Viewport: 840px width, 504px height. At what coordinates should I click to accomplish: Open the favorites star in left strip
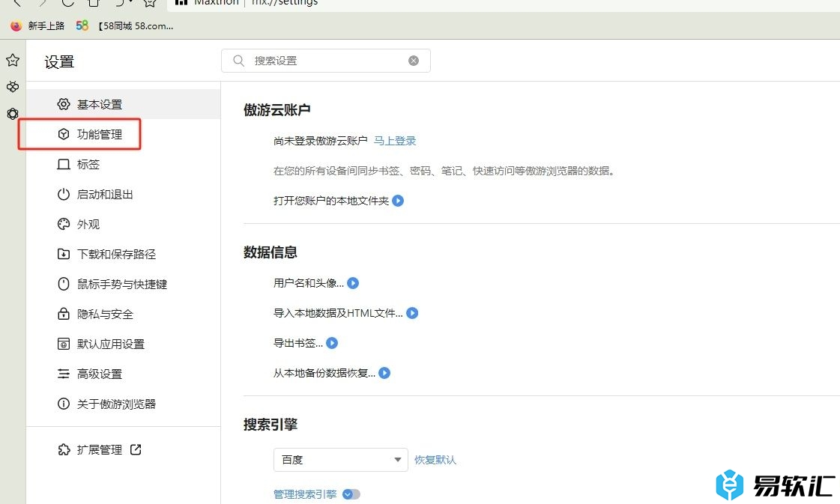pyautogui.click(x=13, y=60)
